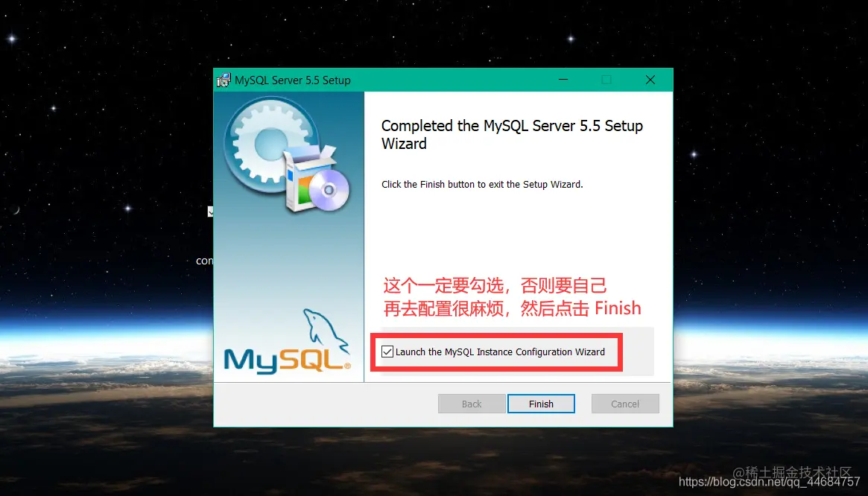The height and width of the screenshot is (496, 868).
Task: Click the partially hidden checkbox left of the dialog
Action: click(x=210, y=212)
